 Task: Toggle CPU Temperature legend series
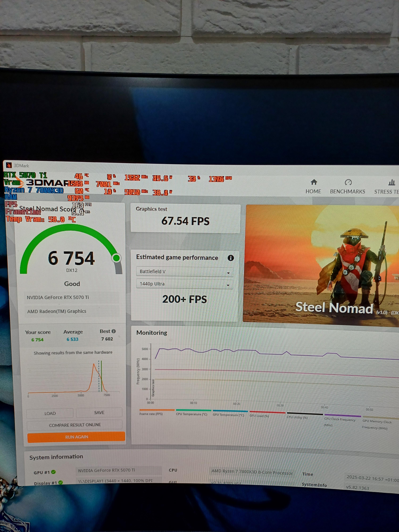[x=191, y=414]
